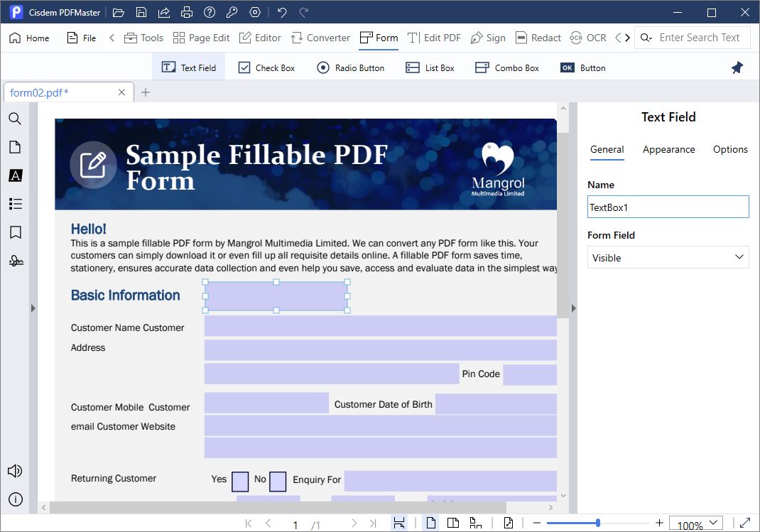The image size is (760, 532).
Task: Select the Check Box form tool
Action: point(266,67)
